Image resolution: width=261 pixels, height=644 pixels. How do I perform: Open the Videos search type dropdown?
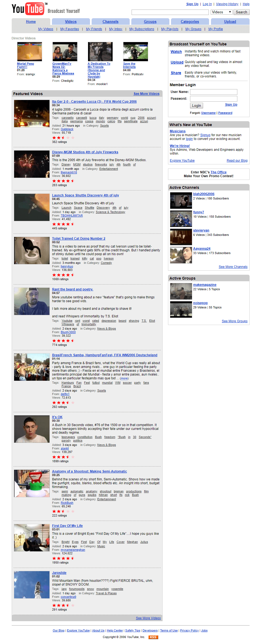click(x=222, y=12)
